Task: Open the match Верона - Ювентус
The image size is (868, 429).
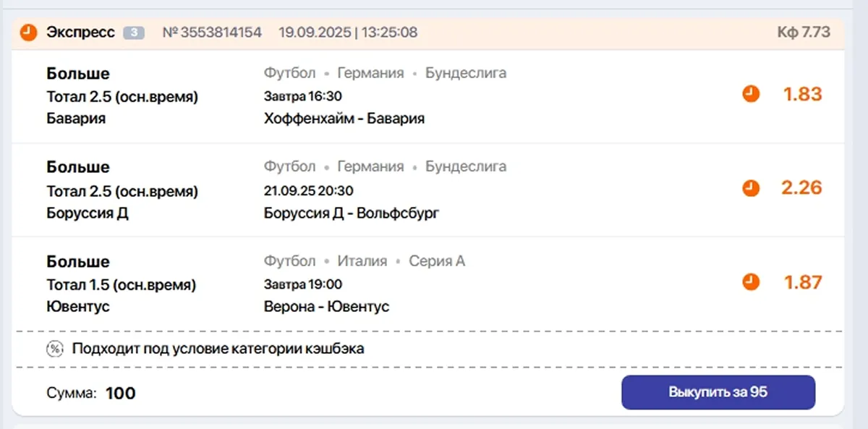Action: coord(326,306)
